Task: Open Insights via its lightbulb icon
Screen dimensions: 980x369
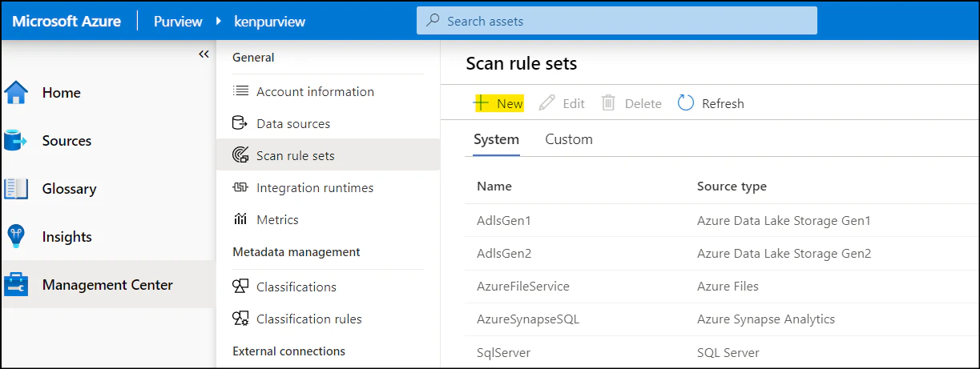Action: 16,237
